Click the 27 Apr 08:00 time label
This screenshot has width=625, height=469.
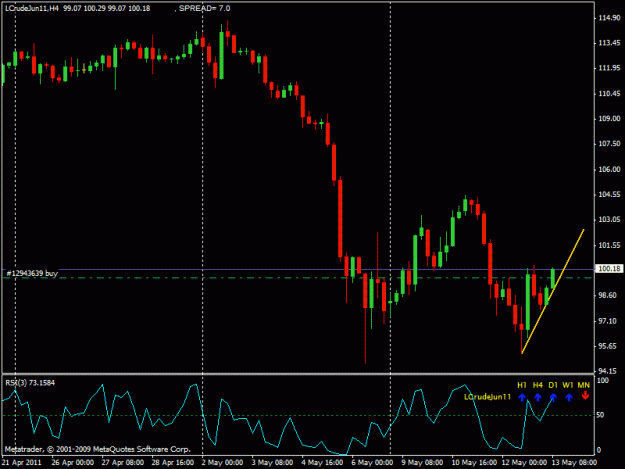(123, 463)
